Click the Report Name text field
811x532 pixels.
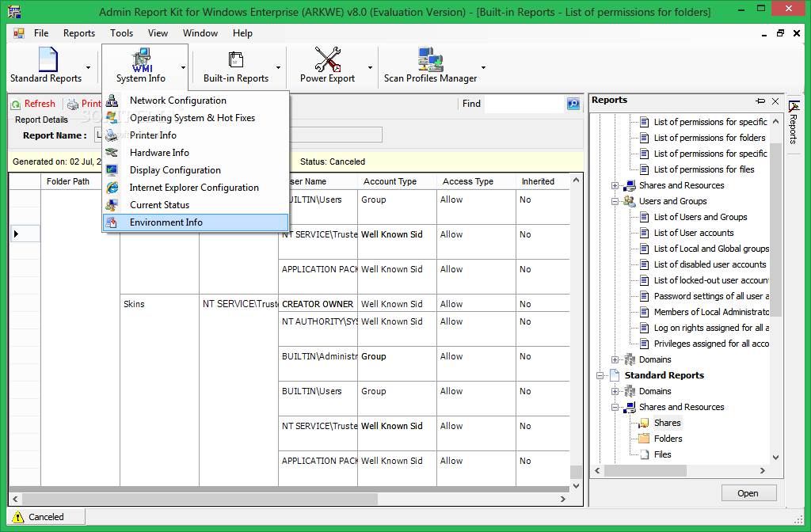[x=238, y=135]
